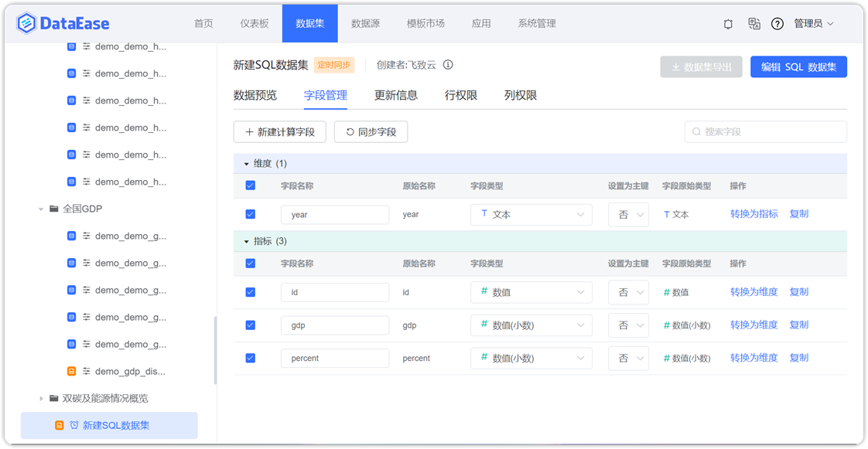Click 转换为维度 for gdp
The image size is (868, 449).
tap(754, 325)
